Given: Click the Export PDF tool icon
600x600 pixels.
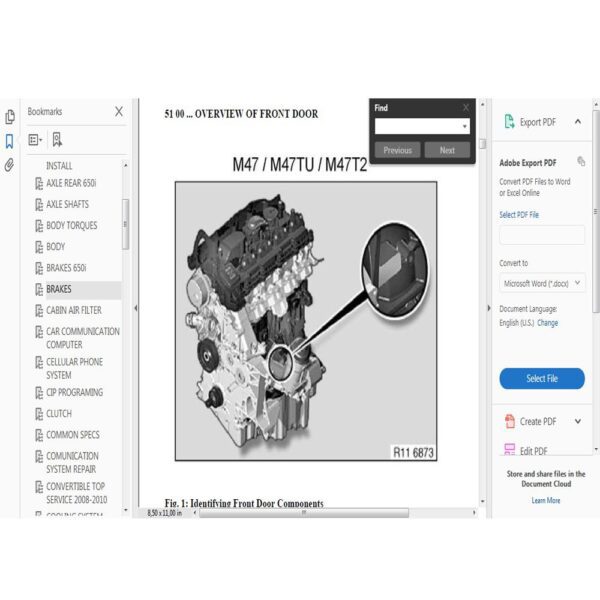Looking at the screenshot, I should point(509,122).
